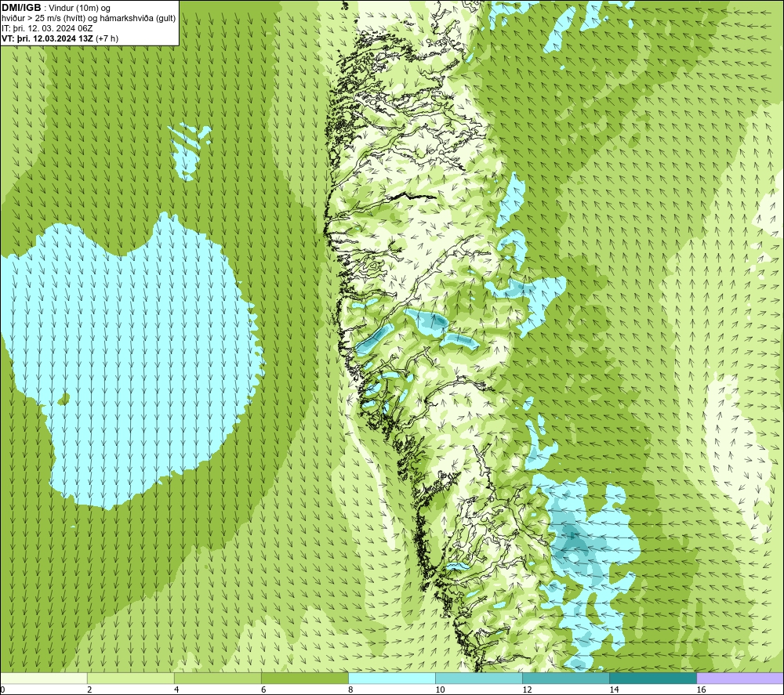This screenshot has height=695, width=784.
Task: Click the 6–8 m/s dark green legend swatch
Action: (305, 678)
